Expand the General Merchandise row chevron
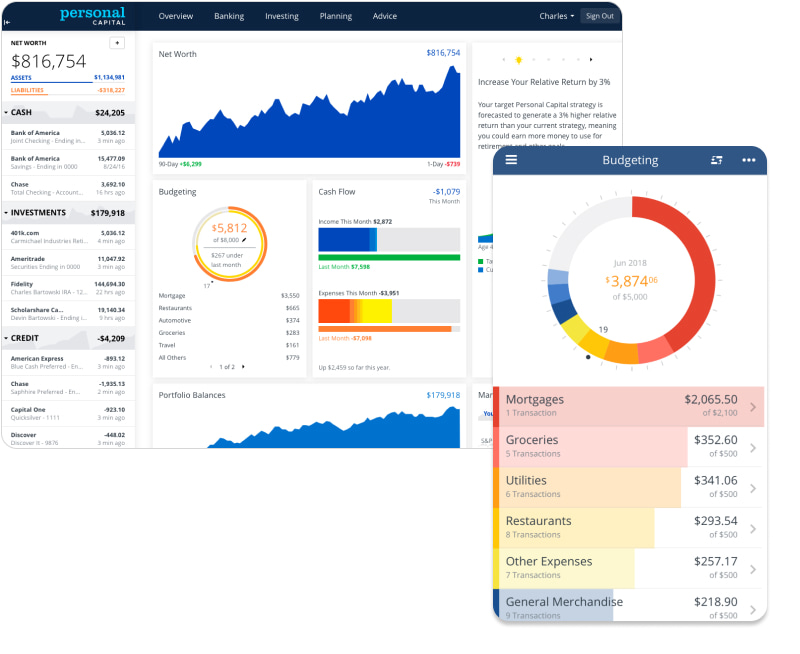This screenshot has width=800, height=654. point(754,610)
